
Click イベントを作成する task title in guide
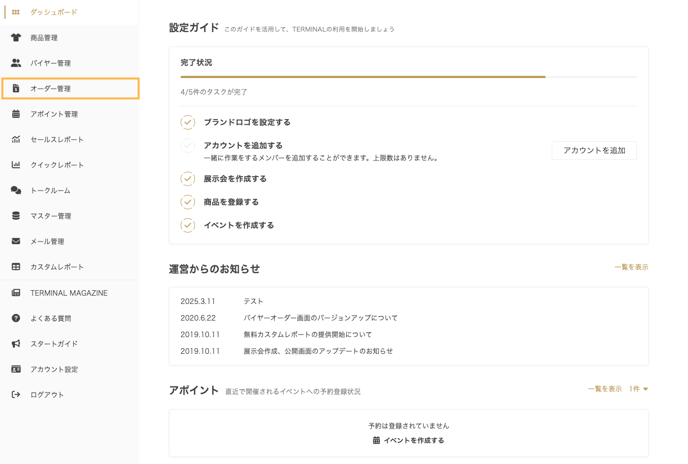(239, 225)
